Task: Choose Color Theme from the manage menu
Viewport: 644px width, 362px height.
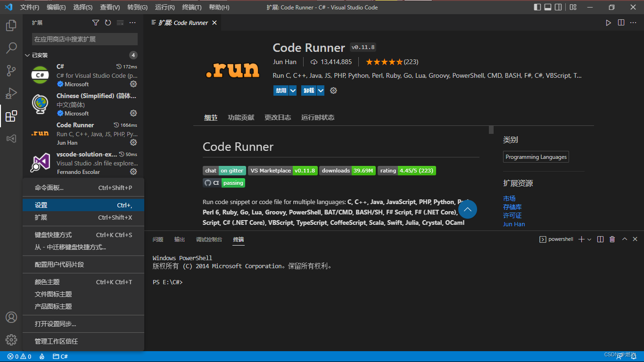Action: [83, 282]
